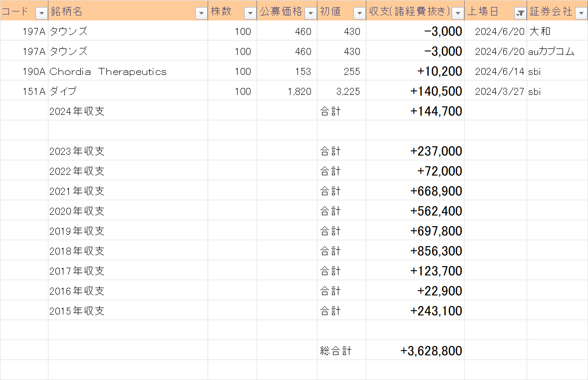Select the auカブコム broker cell

coord(557,51)
